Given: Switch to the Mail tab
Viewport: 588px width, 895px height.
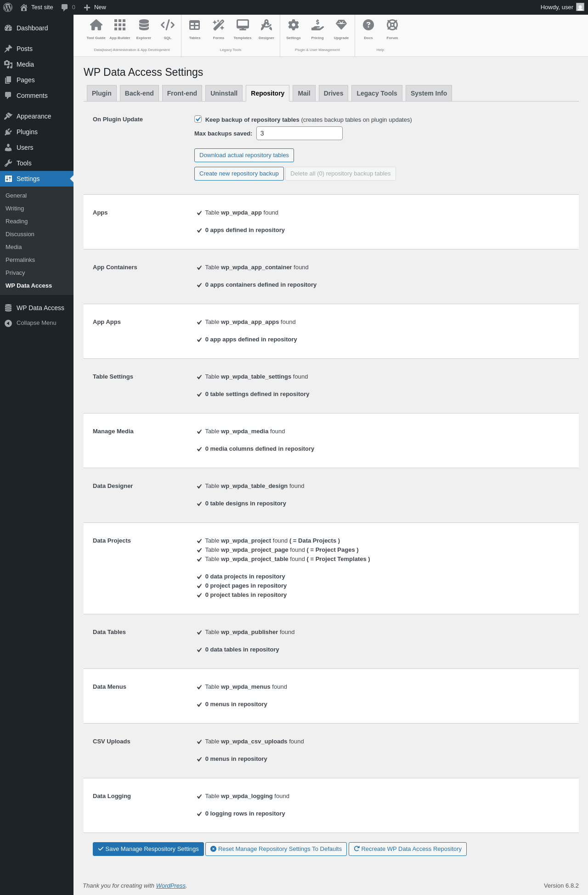Looking at the screenshot, I should coord(304,93).
